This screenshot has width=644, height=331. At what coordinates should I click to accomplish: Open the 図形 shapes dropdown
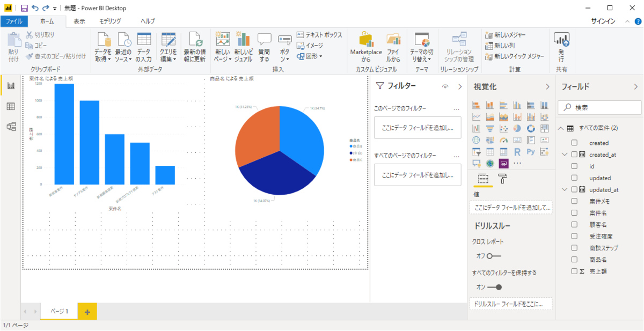310,56
